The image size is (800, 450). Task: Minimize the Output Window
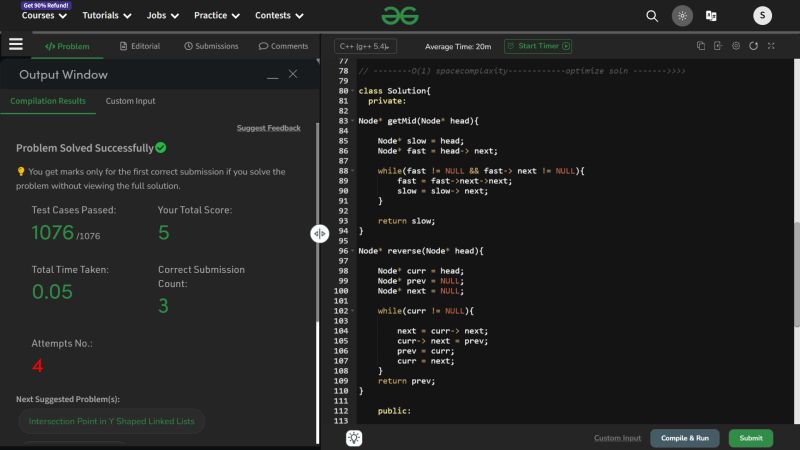[x=272, y=78]
